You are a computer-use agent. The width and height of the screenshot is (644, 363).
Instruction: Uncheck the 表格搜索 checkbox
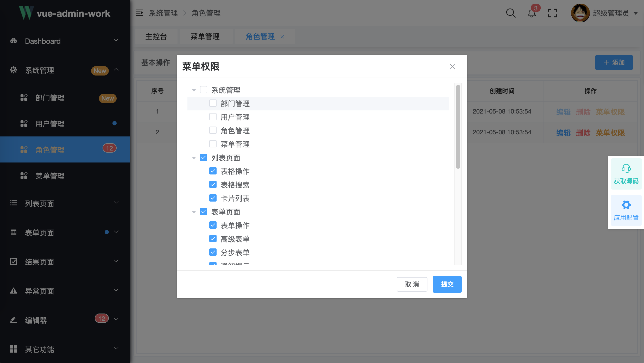pyautogui.click(x=213, y=185)
